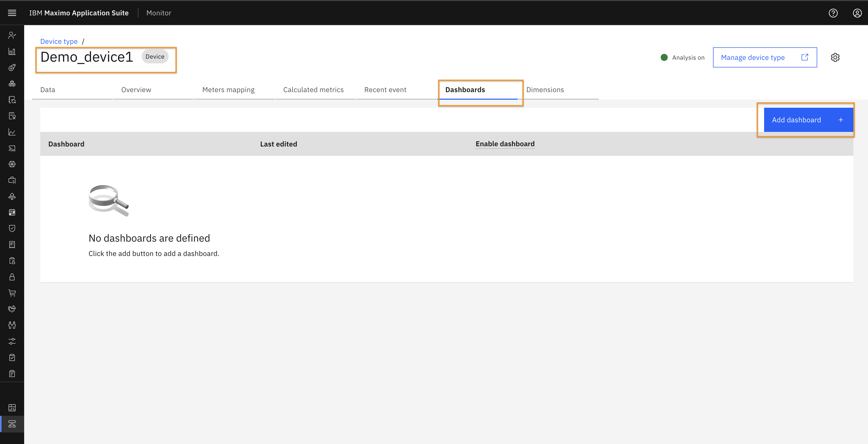Image resolution: width=868 pixels, height=444 pixels.
Task: Open the user profile icon
Action: click(x=857, y=13)
